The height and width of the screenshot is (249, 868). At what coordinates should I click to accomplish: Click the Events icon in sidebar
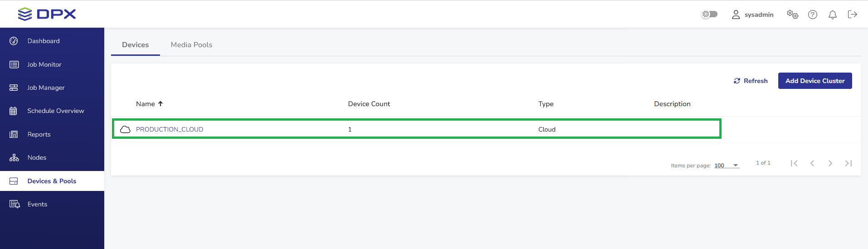(15, 204)
